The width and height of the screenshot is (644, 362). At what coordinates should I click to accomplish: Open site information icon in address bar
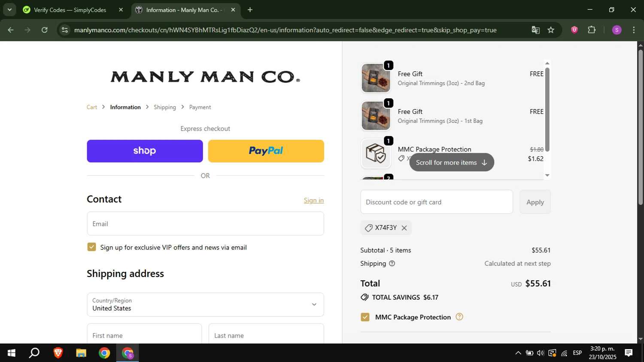click(x=65, y=30)
